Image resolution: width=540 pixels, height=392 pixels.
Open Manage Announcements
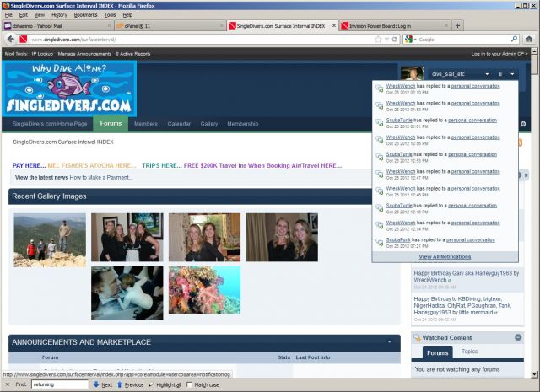[84, 54]
